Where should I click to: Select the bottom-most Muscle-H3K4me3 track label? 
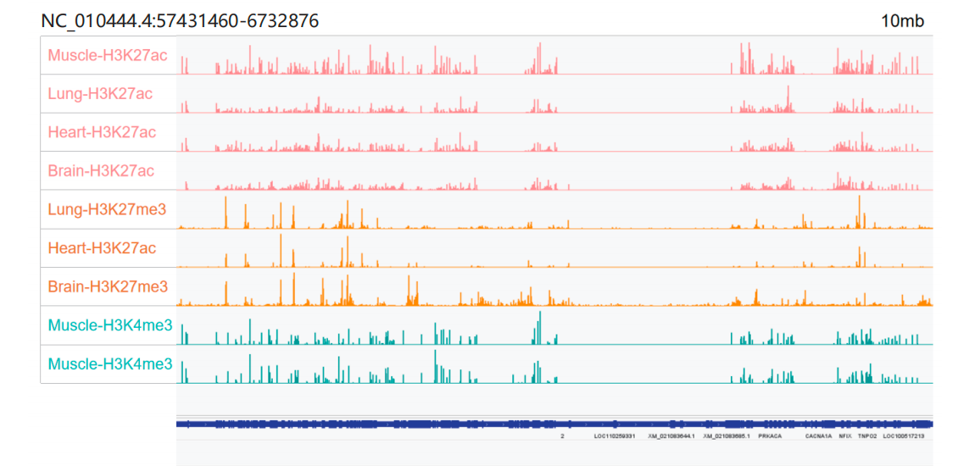[x=110, y=364]
